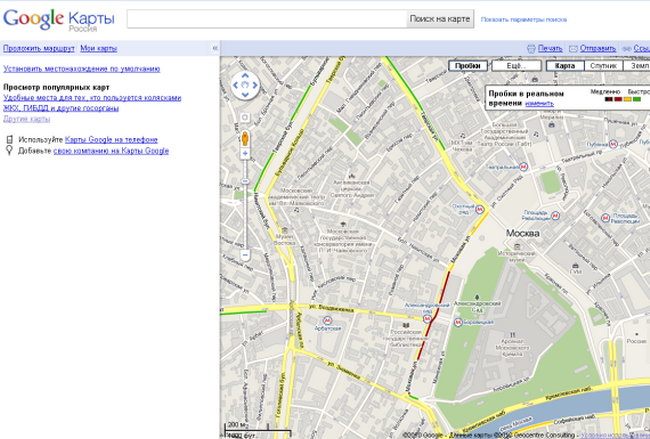Select the orange Pegman Street View icon
The width and height of the screenshot is (650, 439).
pos(245,138)
